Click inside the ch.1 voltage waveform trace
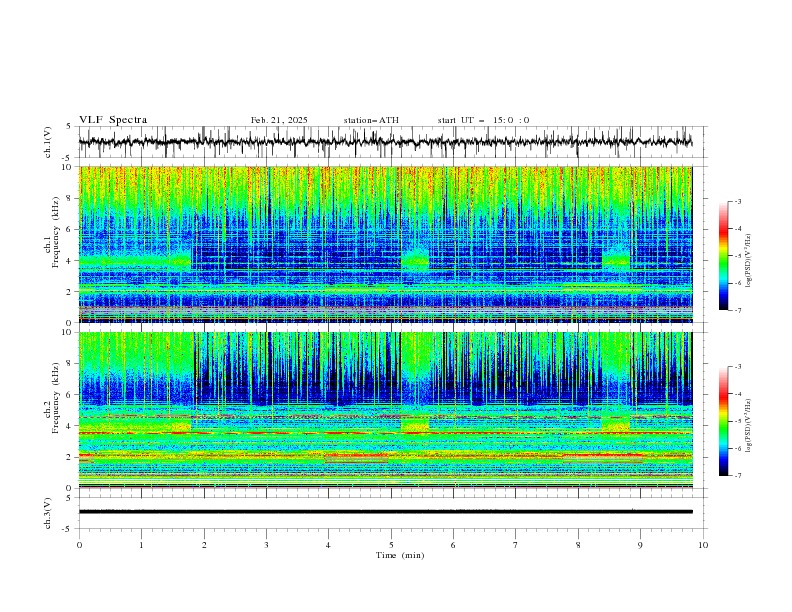The width and height of the screenshot is (792, 612). (x=385, y=142)
